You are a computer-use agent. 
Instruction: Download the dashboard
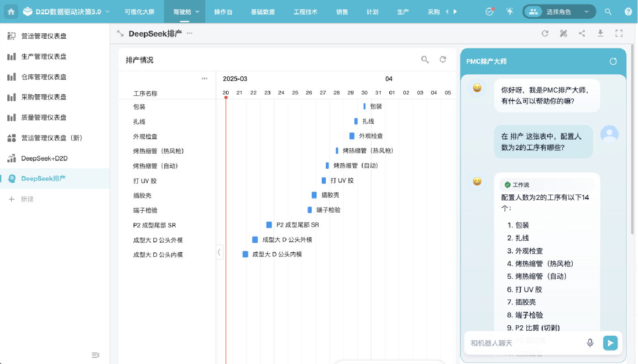coord(601,33)
